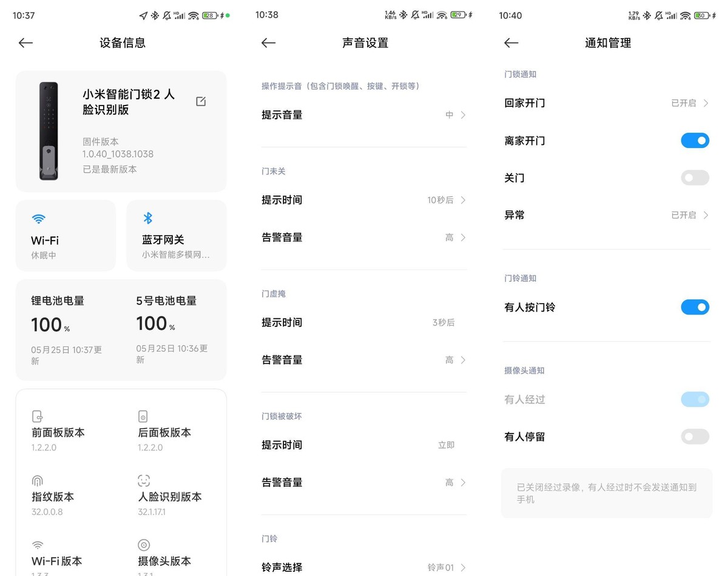728x576 pixels.
Task: Select the 05月25日 10:37更新 timestamp
Action: [67, 355]
